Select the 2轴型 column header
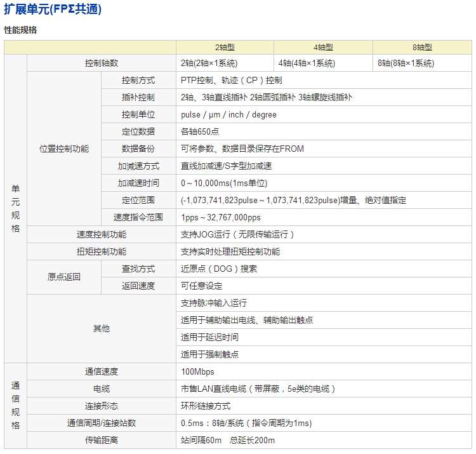476x454 pixels. click(225, 48)
